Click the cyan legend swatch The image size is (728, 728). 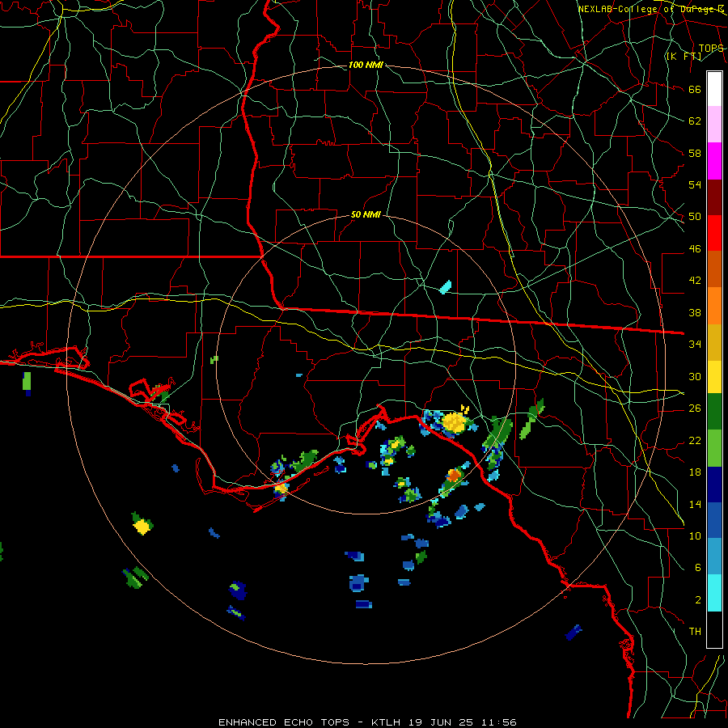click(714, 593)
